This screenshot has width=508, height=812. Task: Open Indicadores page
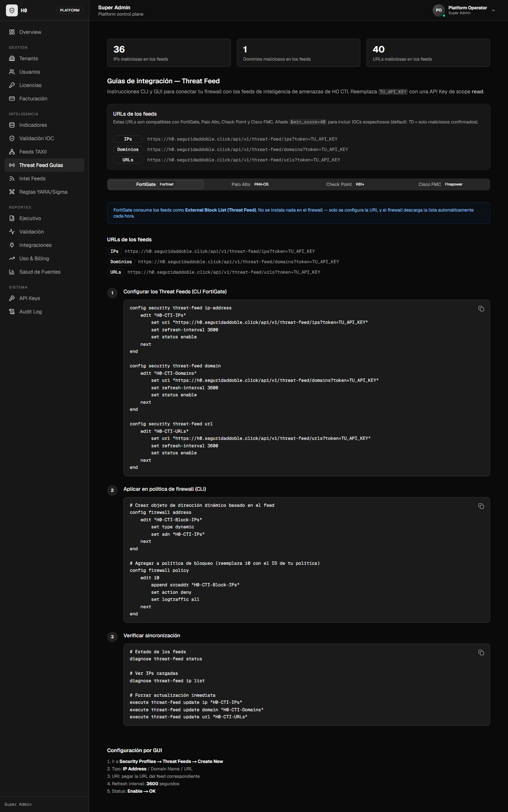pyautogui.click(x=44, y=125)
